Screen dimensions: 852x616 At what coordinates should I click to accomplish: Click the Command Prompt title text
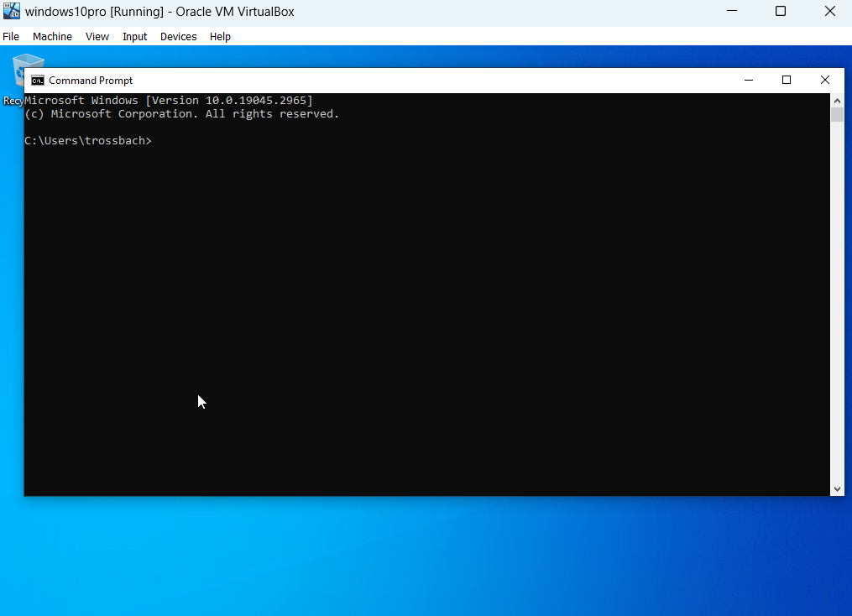tap(91, 81)
